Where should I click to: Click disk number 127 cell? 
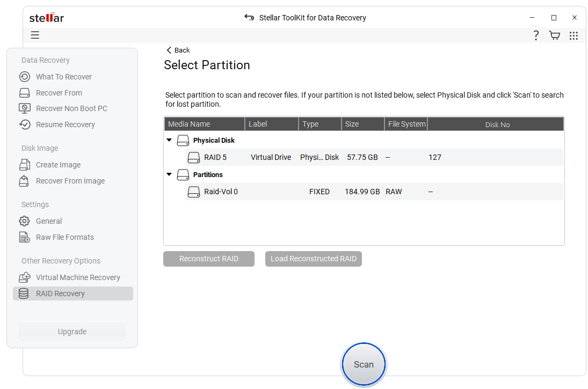(435, 157)
